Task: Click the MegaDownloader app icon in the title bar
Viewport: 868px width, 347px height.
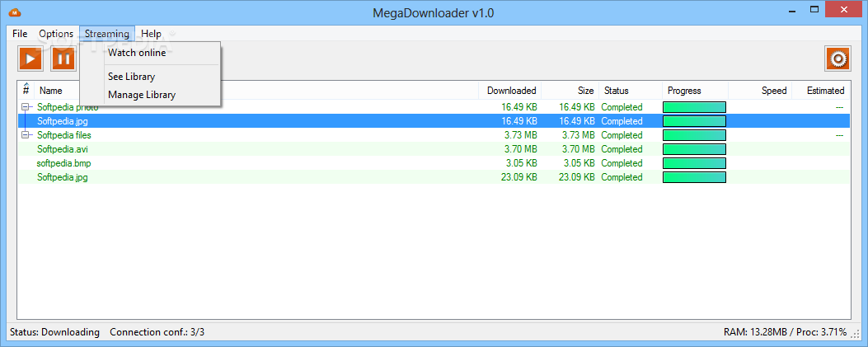Action: [16, 12]
